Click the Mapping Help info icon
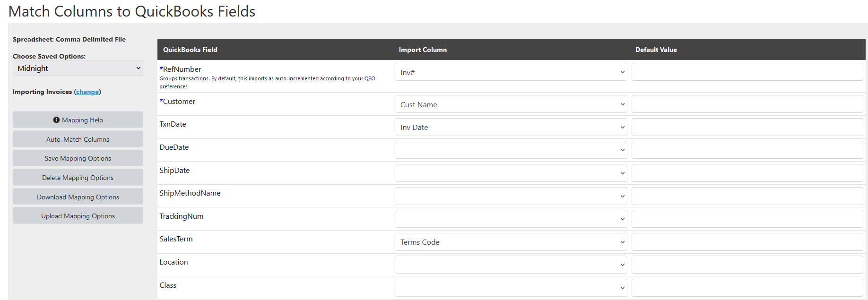Viewport: 868px width, 300px height. pyautogui.click(x=56, y=120)
